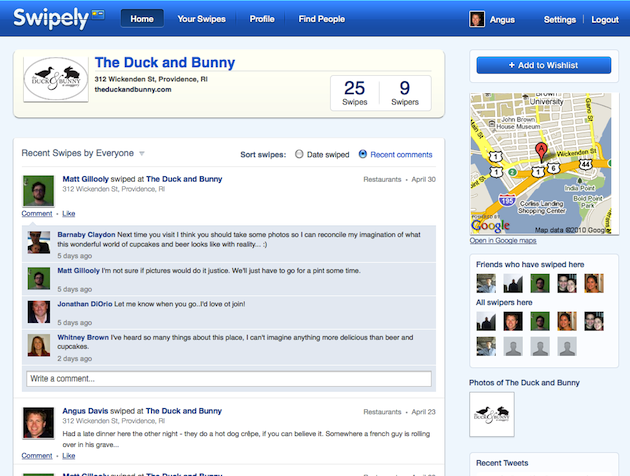Viewport: 630px width, 476px height.
Task: Click the couple photo avatar under Friends who have swiped
Action: click(x=567, y=283)
